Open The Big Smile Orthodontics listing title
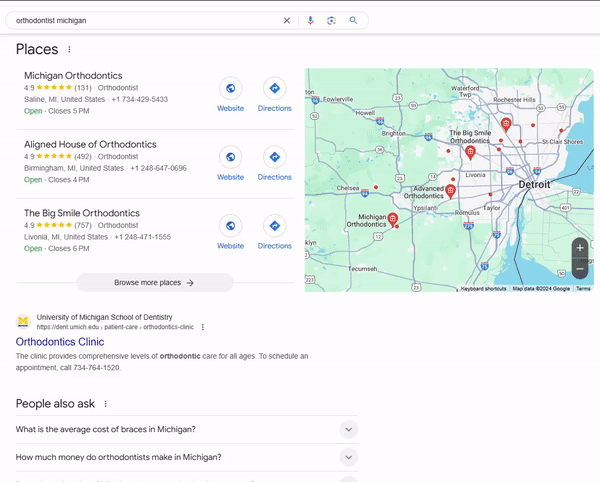 82,213
